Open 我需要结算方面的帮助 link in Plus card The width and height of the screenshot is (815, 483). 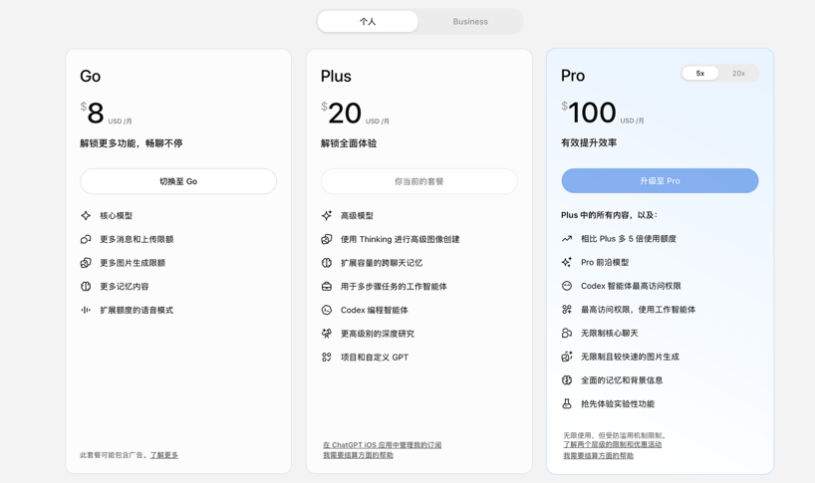[358, 455]
